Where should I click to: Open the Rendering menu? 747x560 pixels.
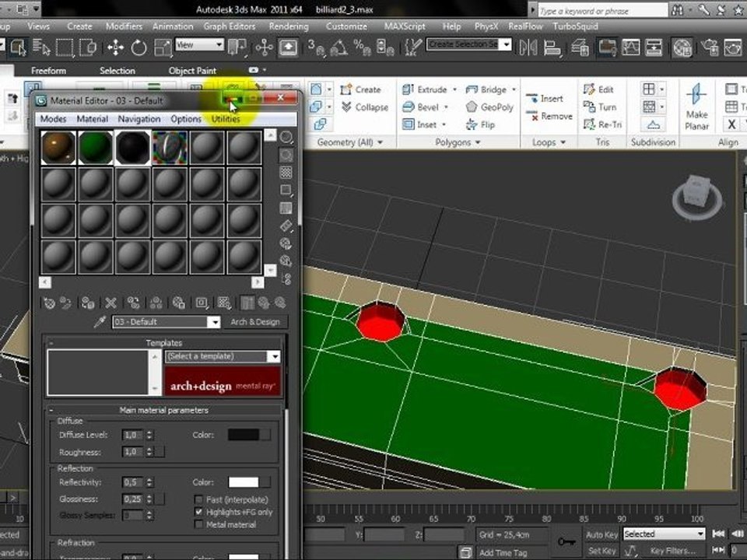point(289,26)
